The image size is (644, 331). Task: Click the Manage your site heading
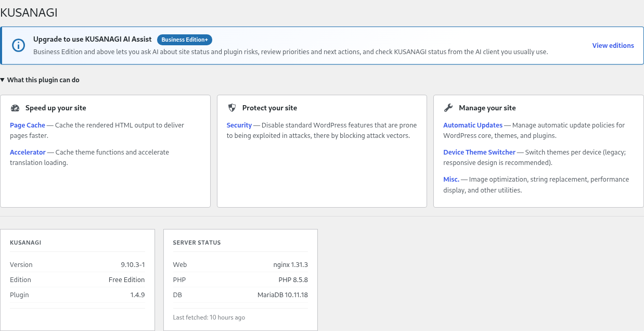[487, 108]
